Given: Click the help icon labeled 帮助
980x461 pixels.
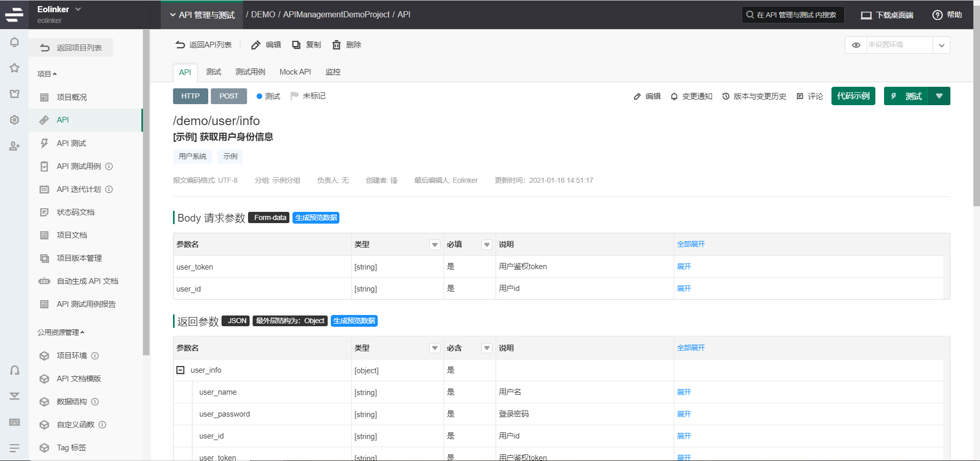Looking at the screenshot, I should (937, 15).
